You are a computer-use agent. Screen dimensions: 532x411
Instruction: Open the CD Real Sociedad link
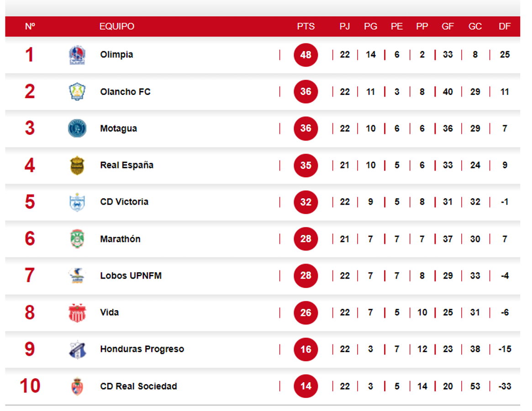(138, 386)
